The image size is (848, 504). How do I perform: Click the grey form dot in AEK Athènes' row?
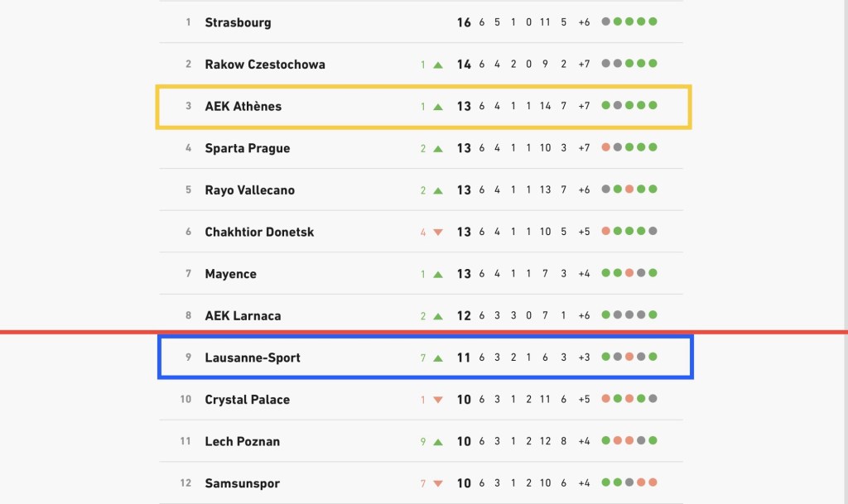coord(618,106)
